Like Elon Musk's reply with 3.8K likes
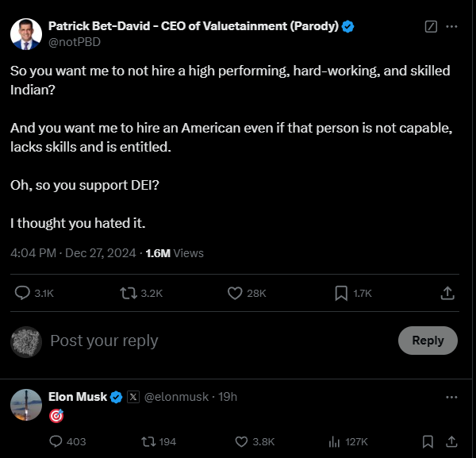The image size is (476, 458). click(x=242, y=441)
